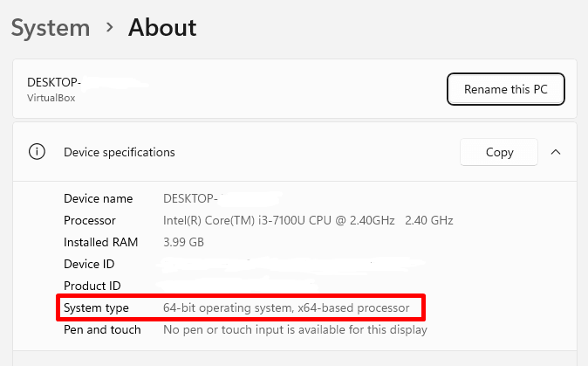Click the DESKTOP PC name in top card

click(54, 82)
